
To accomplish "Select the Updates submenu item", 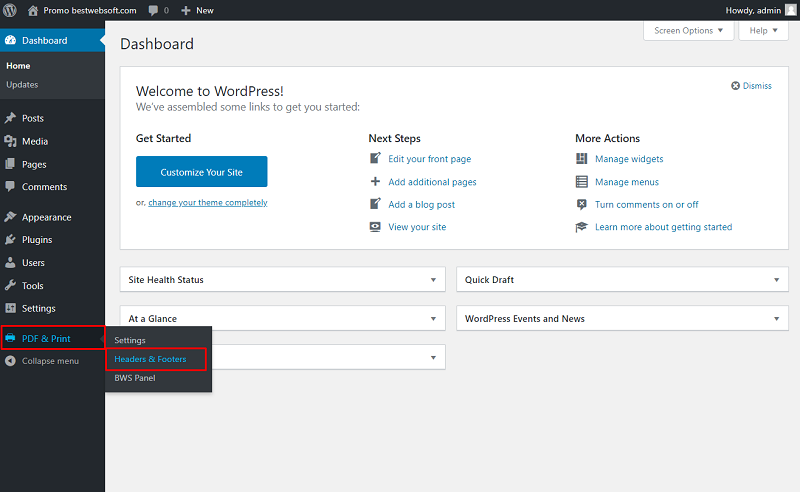I will [x=22, y=85].
